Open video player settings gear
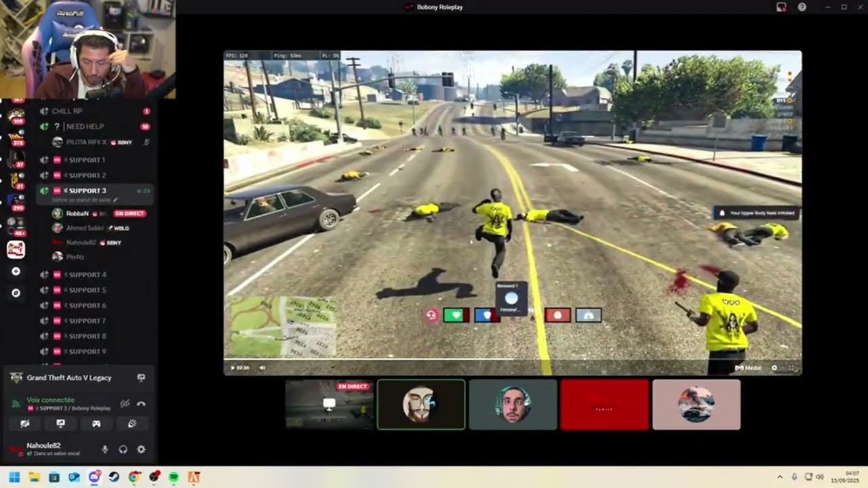 click(x=774, y=367)
